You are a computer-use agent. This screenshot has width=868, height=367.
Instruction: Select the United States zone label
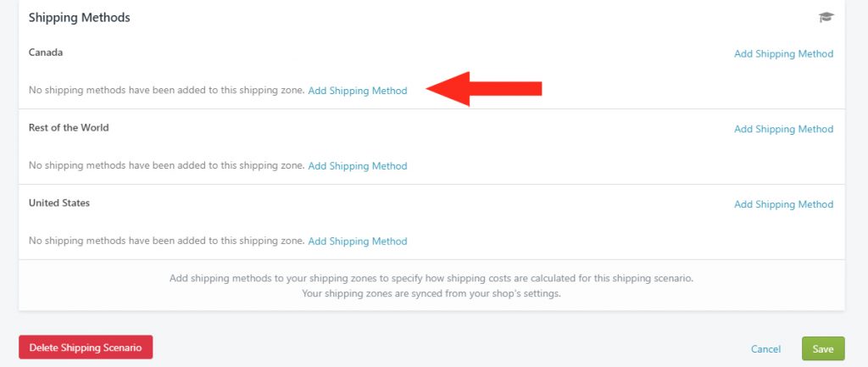click(59, 203)
